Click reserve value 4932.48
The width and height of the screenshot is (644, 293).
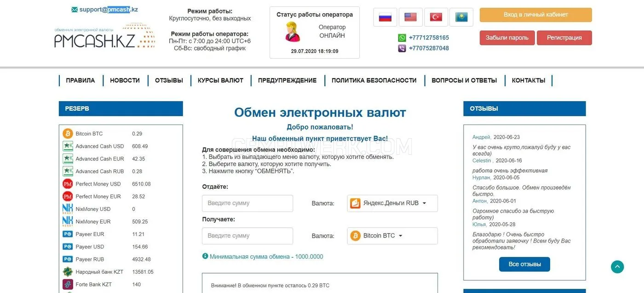(x=141, y=259)
